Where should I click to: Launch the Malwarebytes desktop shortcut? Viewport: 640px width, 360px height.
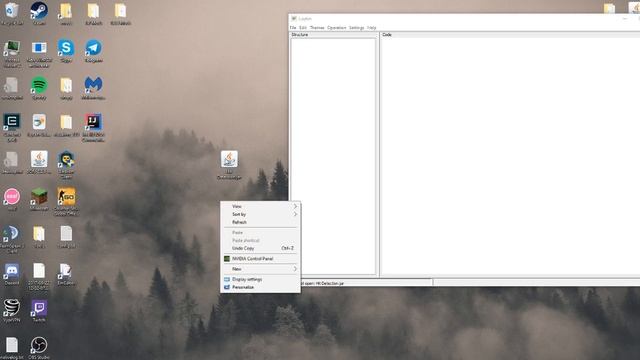(x=93, y=85)
